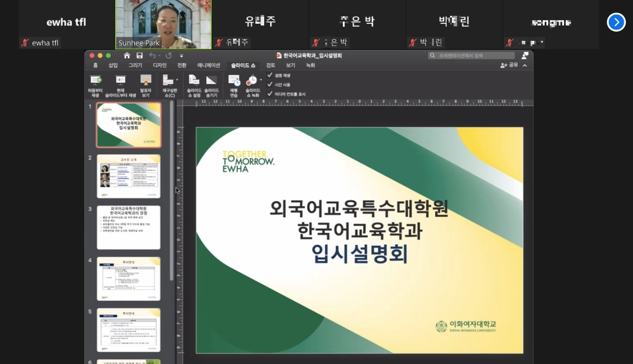Viewport: 633px width, 364px height.
Task: Switch to the 녹화 ribbon tab
Action: click(x=310, y=65)
